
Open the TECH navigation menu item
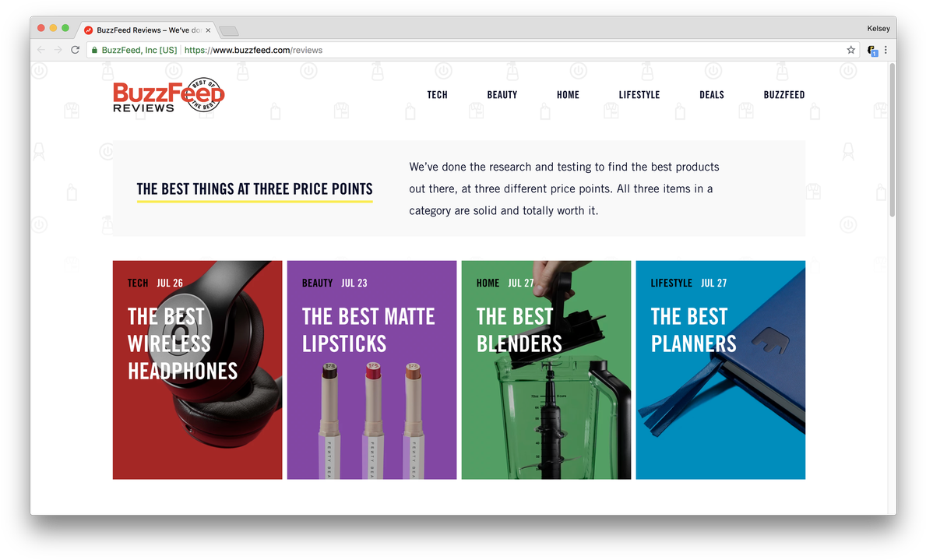point(438,94)
